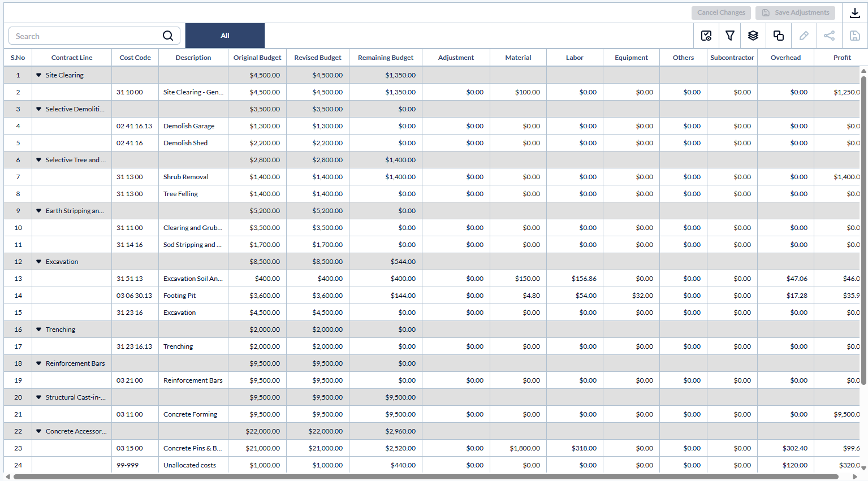Click the $318.00 Labor cell

click(575, 448)
